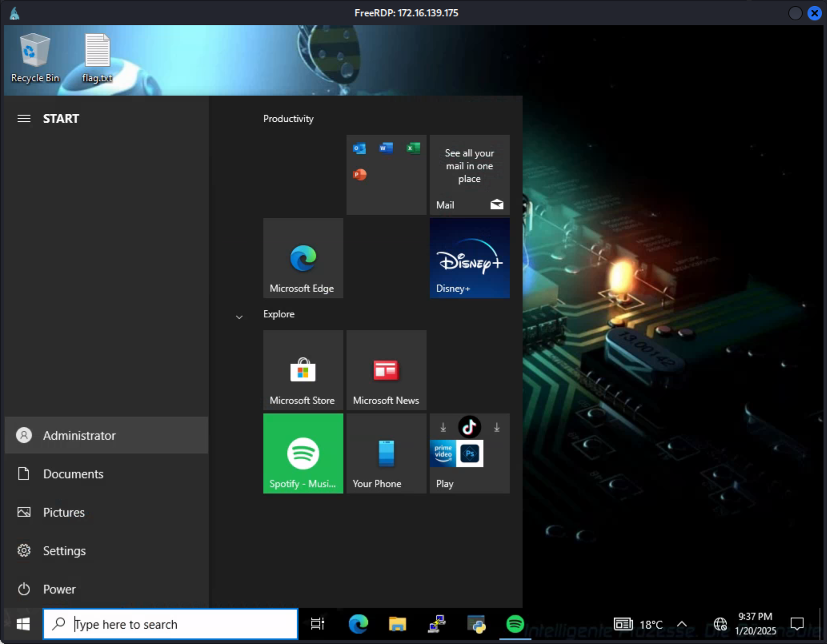Open the Python app on taskbar
This screenshot has width=827, height=644.
tap(476, 624)
